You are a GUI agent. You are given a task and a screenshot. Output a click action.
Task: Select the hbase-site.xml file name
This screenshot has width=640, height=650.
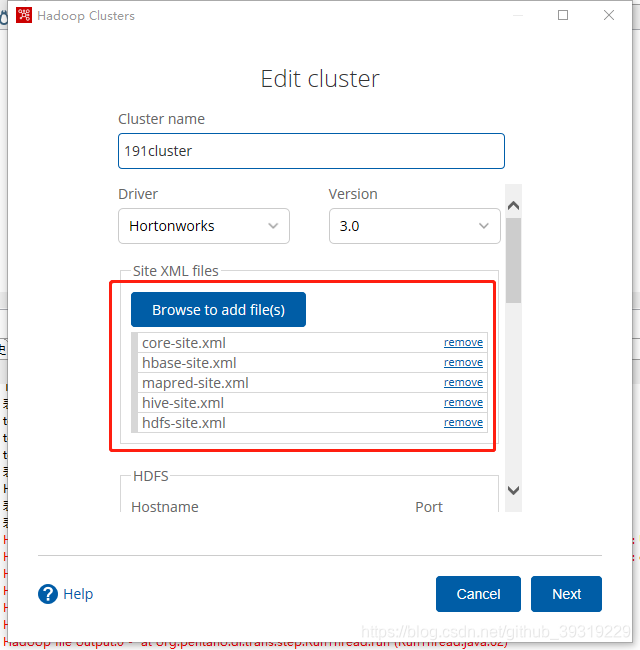click(189, 363)
